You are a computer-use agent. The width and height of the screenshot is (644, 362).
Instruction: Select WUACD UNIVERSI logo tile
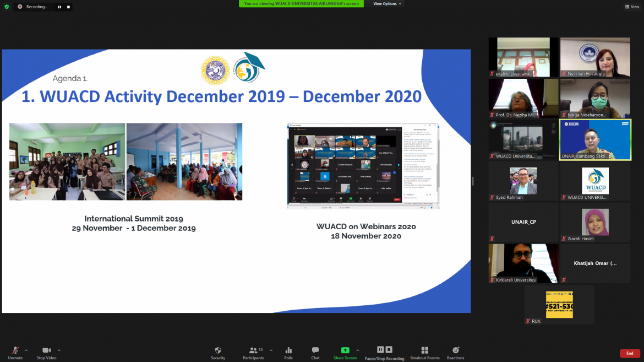coord(595,181)
